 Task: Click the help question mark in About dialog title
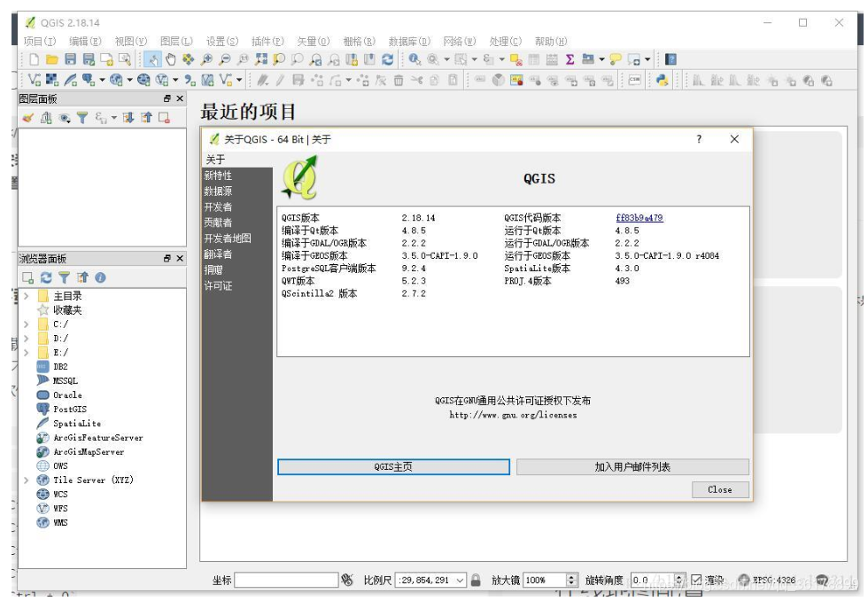point(699,139)
